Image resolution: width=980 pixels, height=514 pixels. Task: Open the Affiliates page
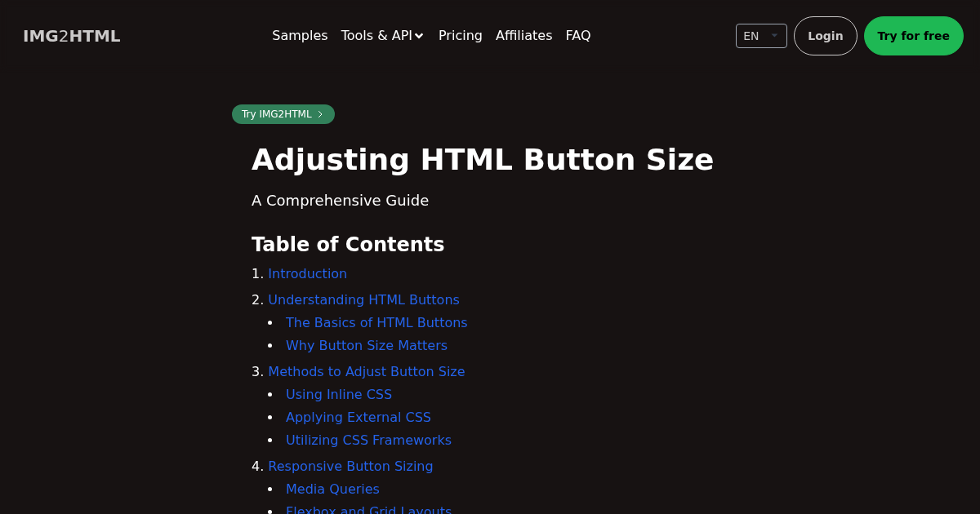click(523, 36)
